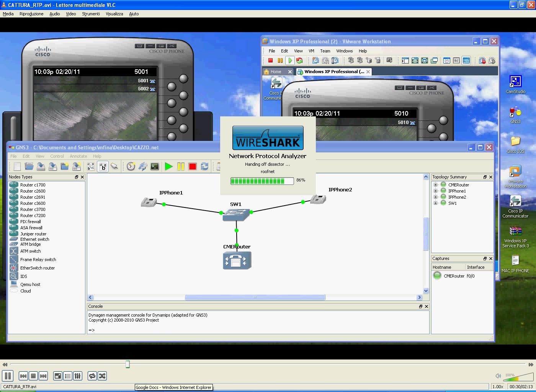The width and height of the screenshot is (536, 392).
Task: Switch to the Home tab in VMware Workstation
Action: click(275, 72)
